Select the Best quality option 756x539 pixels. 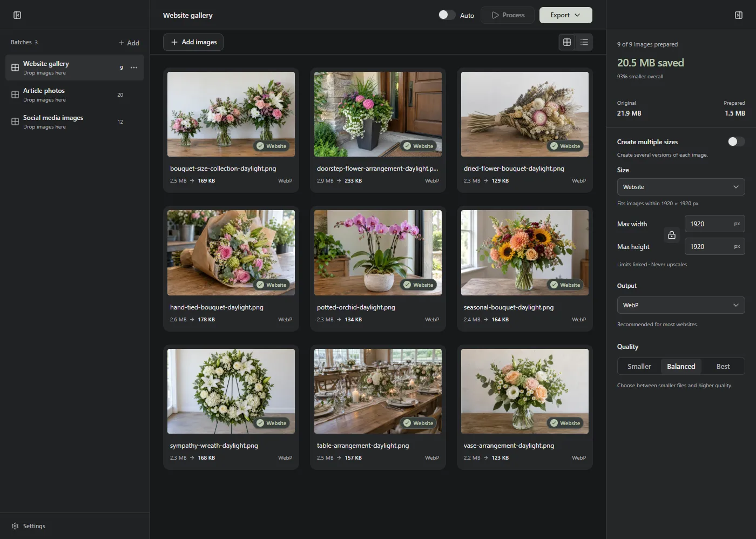point(723,366)
